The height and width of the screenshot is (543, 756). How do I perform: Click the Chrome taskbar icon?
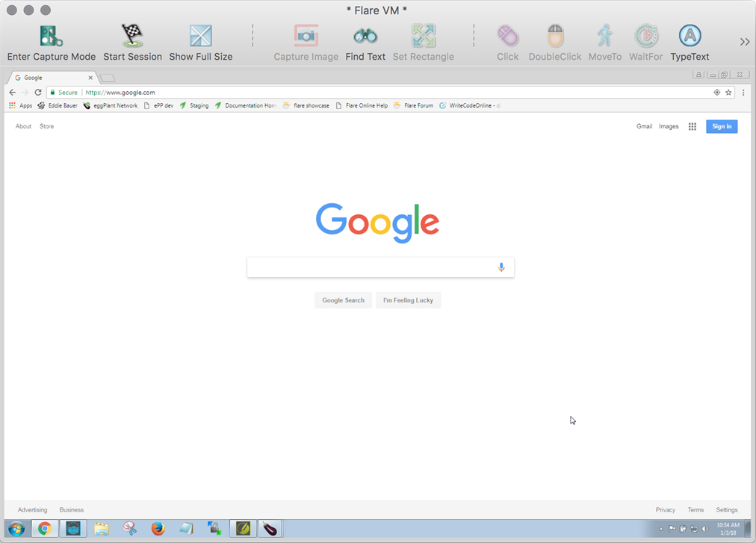(45, 529)
